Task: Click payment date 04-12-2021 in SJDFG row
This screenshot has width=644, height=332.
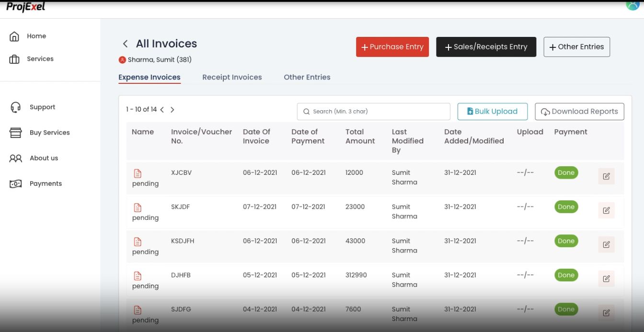Action: (x=309, y=309)
